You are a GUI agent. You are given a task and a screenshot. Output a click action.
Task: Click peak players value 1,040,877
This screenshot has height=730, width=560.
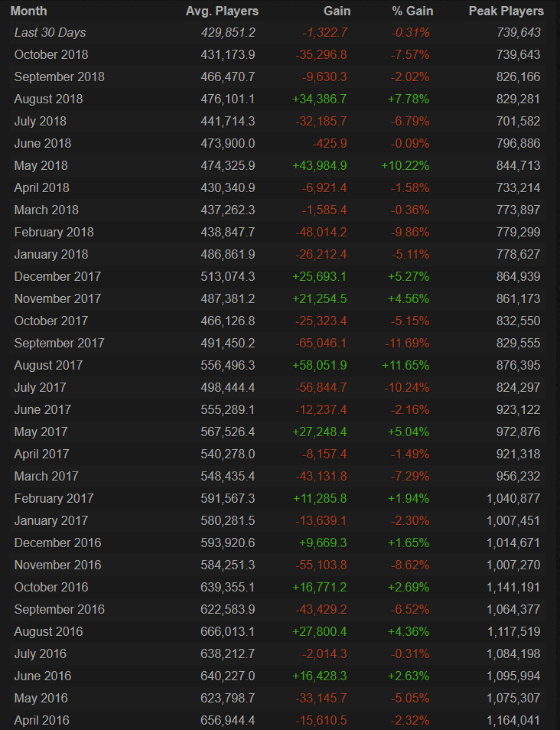tap(513, 498)
